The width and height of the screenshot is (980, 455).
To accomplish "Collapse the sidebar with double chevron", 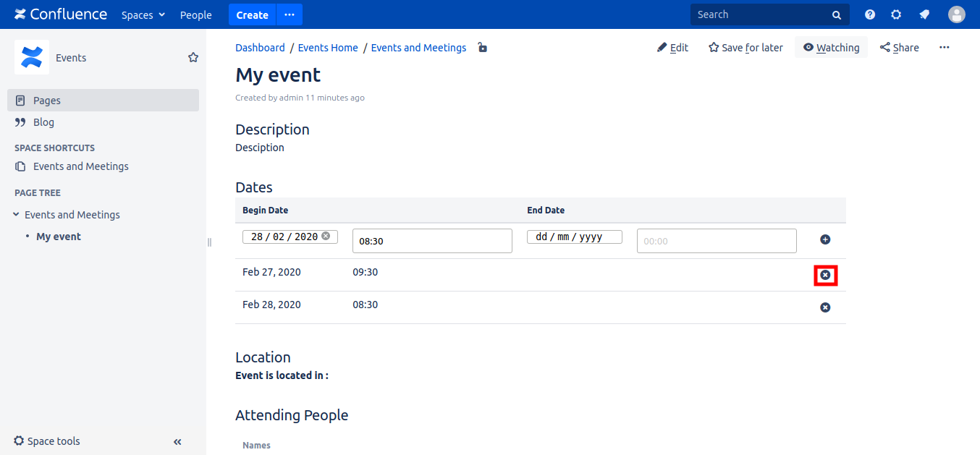I will [x=177, y=442].
